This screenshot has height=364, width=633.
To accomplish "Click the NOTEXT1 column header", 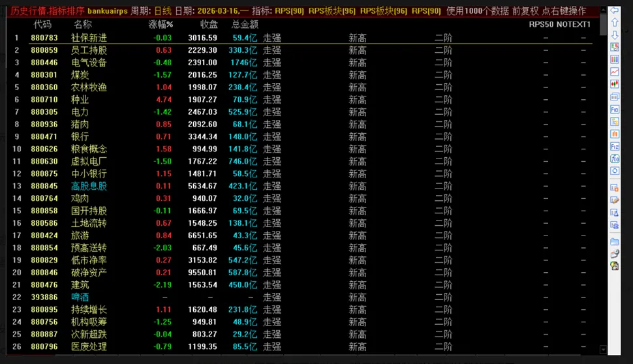I will (574, 24).
